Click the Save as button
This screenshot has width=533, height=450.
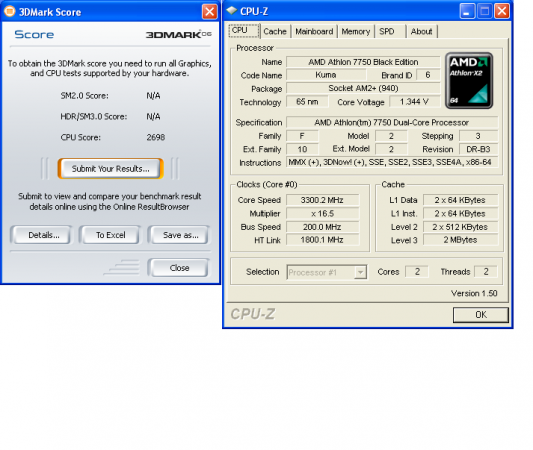point(179,235)
